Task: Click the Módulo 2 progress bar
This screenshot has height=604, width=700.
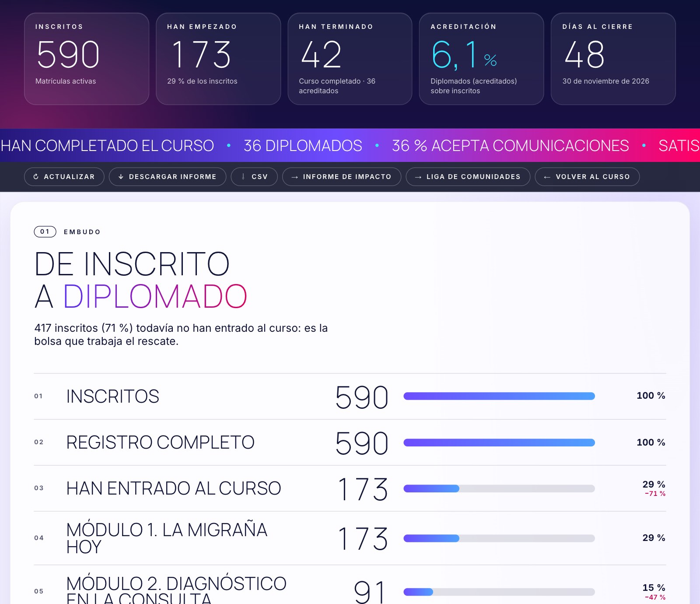Action: click(499, 592)
